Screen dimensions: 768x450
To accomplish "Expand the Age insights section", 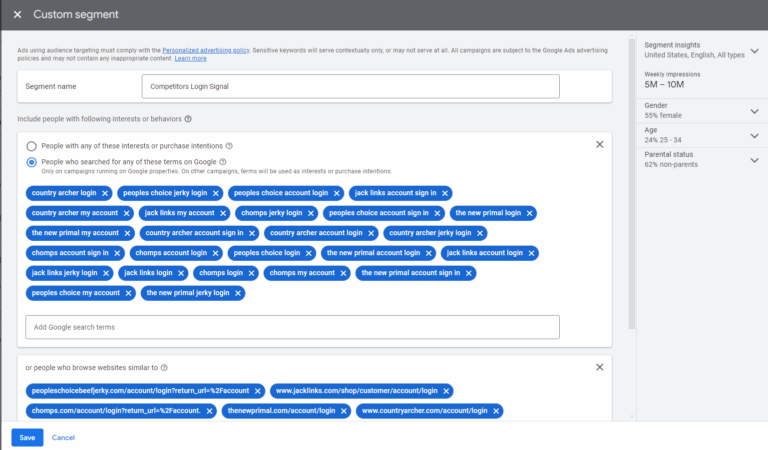I will [753, 136].
